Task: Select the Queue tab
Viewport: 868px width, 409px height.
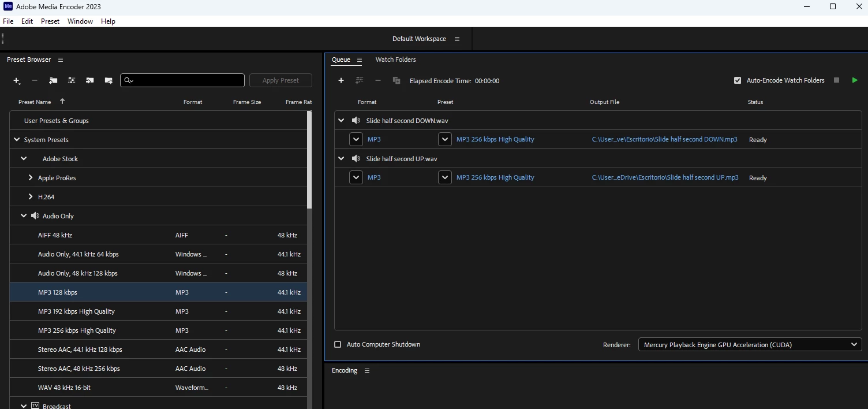Action: [x=341, y=60]
